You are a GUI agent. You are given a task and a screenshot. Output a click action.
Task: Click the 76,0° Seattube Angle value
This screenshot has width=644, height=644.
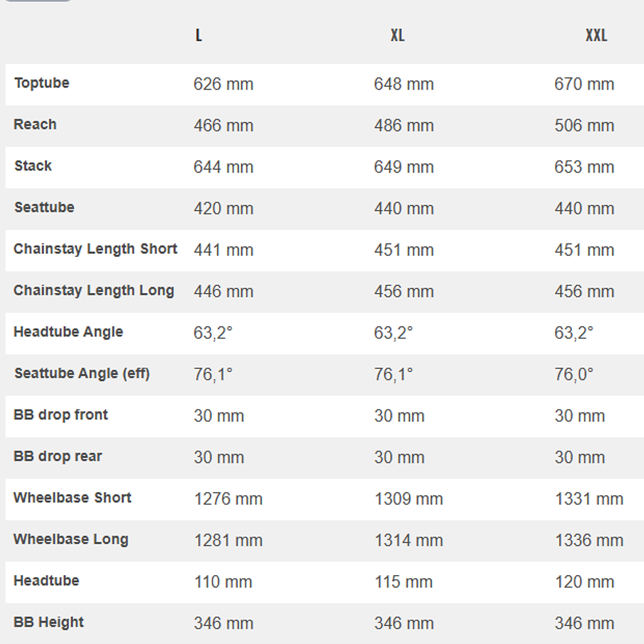[574, 374]
